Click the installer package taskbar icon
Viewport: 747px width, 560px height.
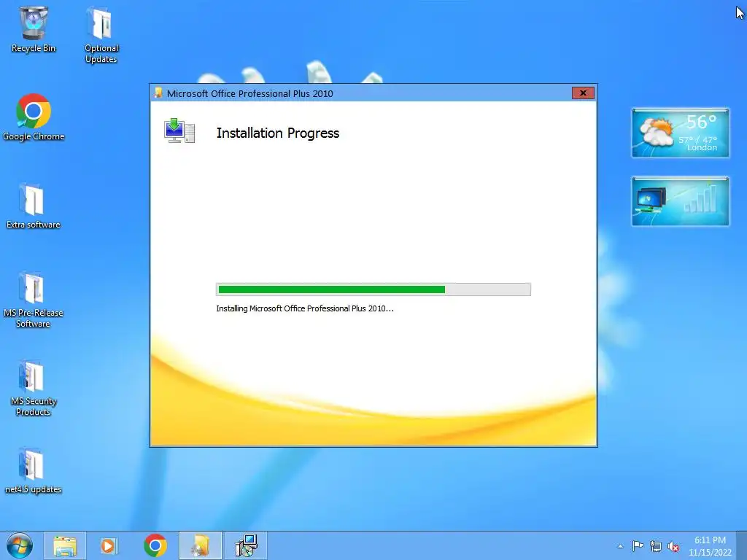pyautogui.click(x=246, y=545)
